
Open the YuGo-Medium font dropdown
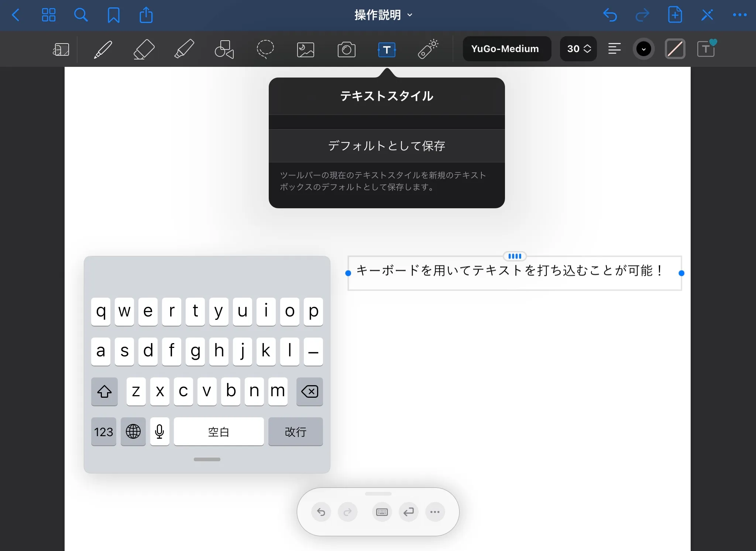[x=506, y=49]
